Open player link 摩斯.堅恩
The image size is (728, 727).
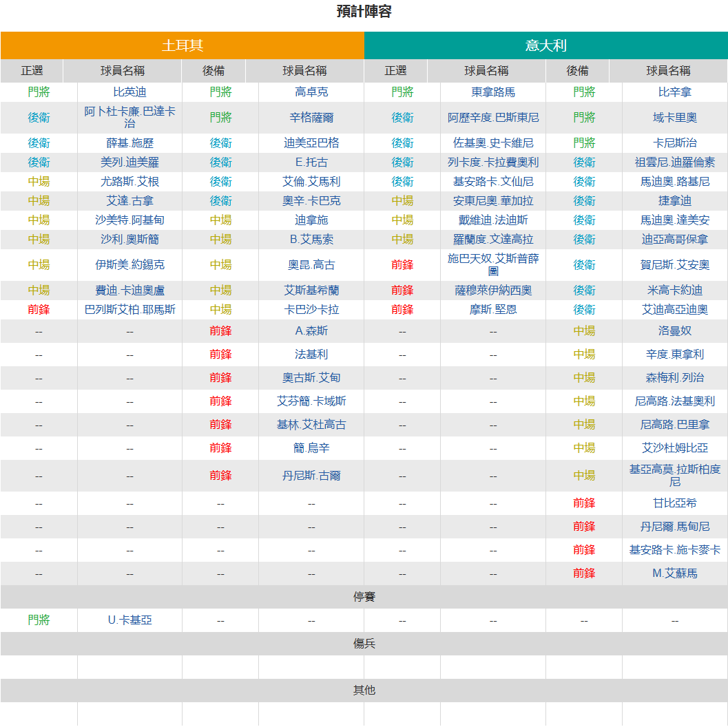pos(493,309)
